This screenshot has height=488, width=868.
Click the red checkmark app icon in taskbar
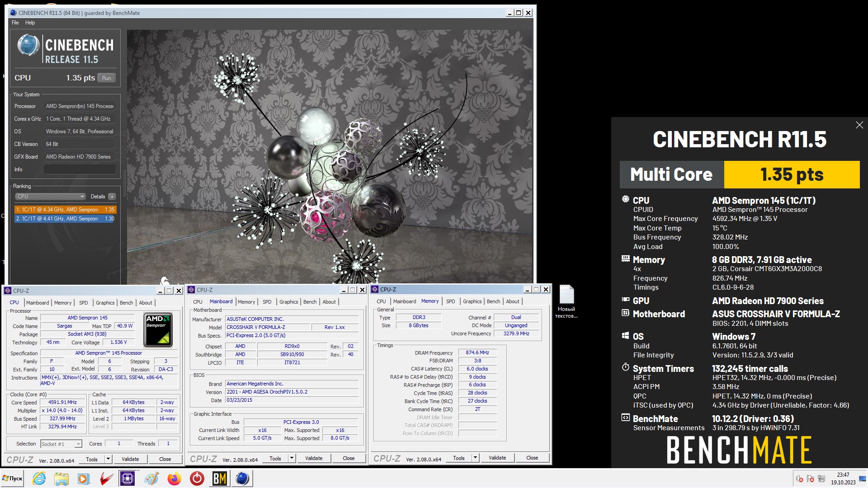tap(106, 479)
